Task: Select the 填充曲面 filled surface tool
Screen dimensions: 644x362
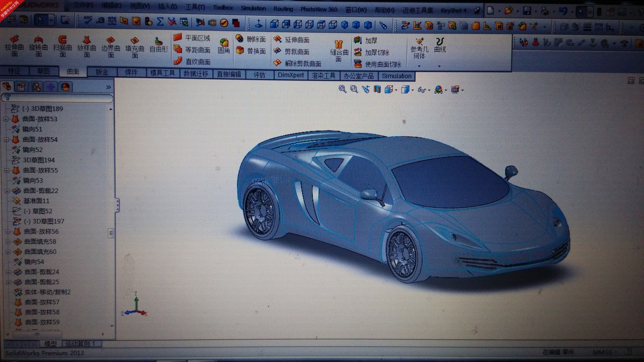Action: click(x=135, y=48)
